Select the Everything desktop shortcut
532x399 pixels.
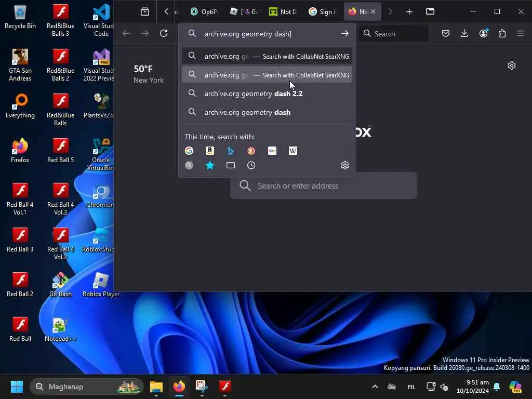coord(20,106)
